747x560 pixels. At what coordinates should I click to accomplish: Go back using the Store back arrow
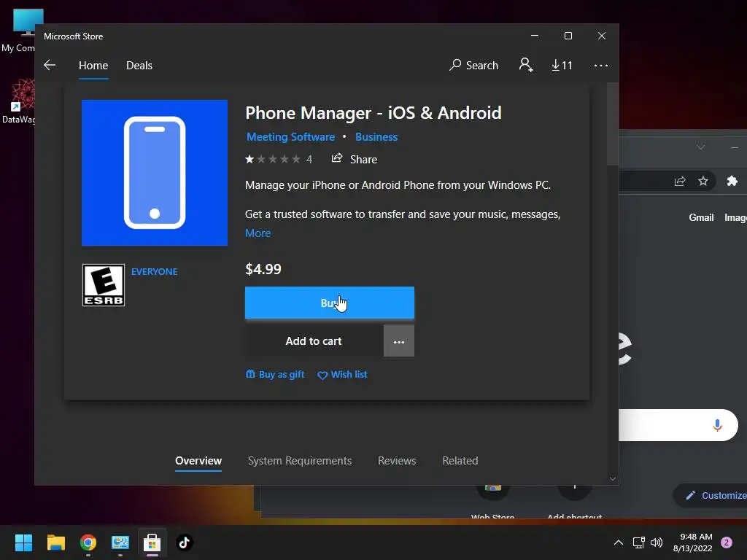50,65
